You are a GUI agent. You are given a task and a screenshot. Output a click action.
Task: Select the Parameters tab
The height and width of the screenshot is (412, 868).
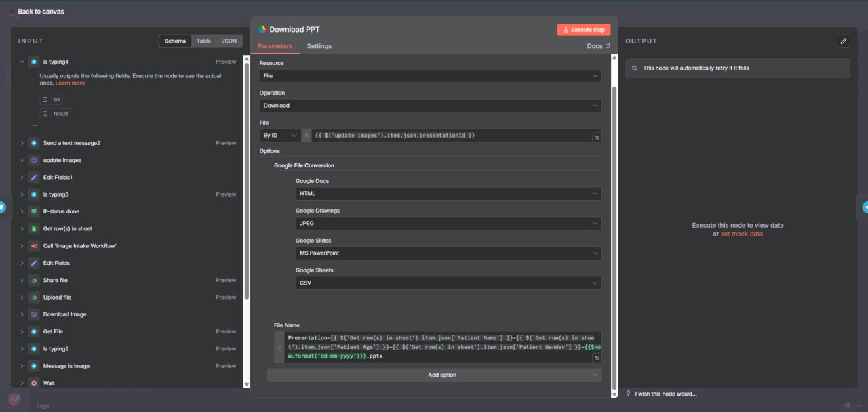point(275,46)
